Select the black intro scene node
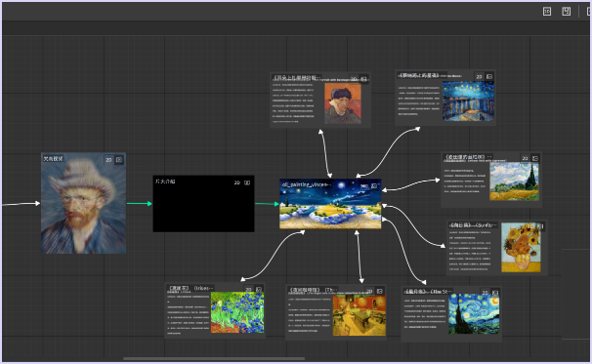The height and width of the screenshot is (364, 593). point(203,204)
